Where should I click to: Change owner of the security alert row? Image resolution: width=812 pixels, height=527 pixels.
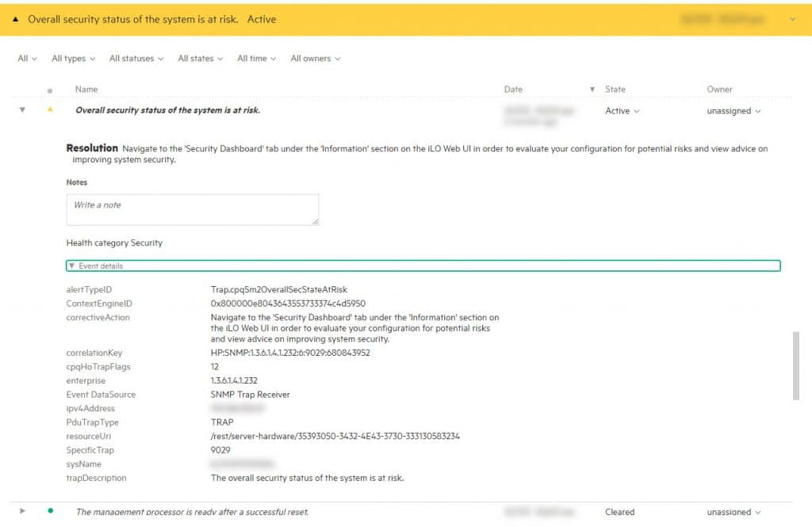[x=733, y=111]
